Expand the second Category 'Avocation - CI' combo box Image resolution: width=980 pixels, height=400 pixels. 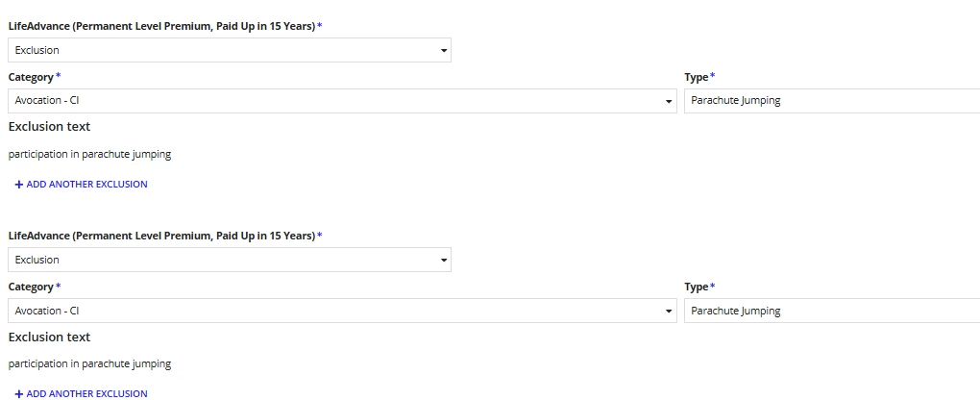pos(342,312)
